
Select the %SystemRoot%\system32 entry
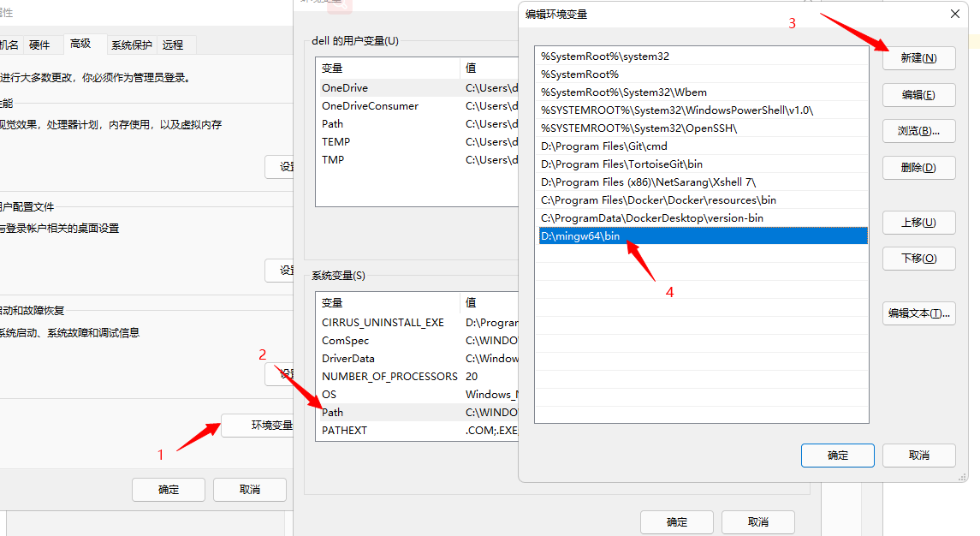[x=599, y=56]
